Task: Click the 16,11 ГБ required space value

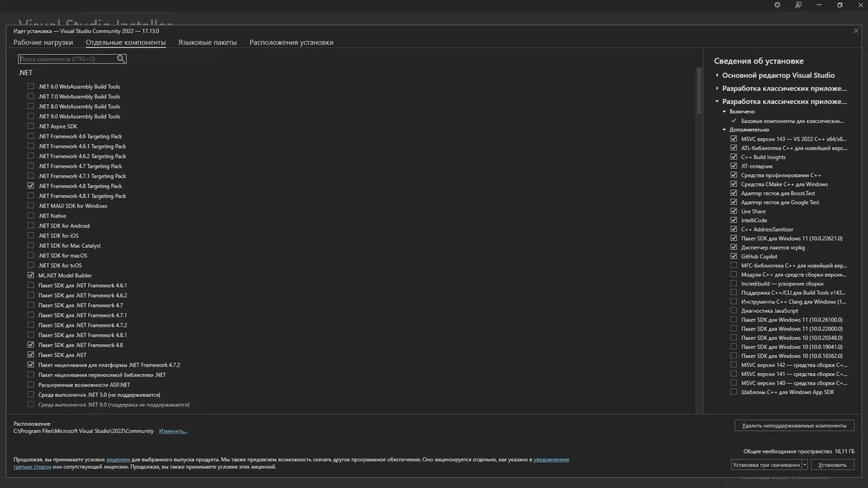Action: [844, 451]
